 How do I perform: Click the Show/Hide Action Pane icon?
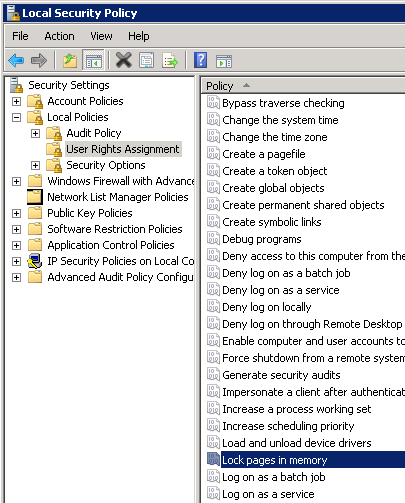224,61
